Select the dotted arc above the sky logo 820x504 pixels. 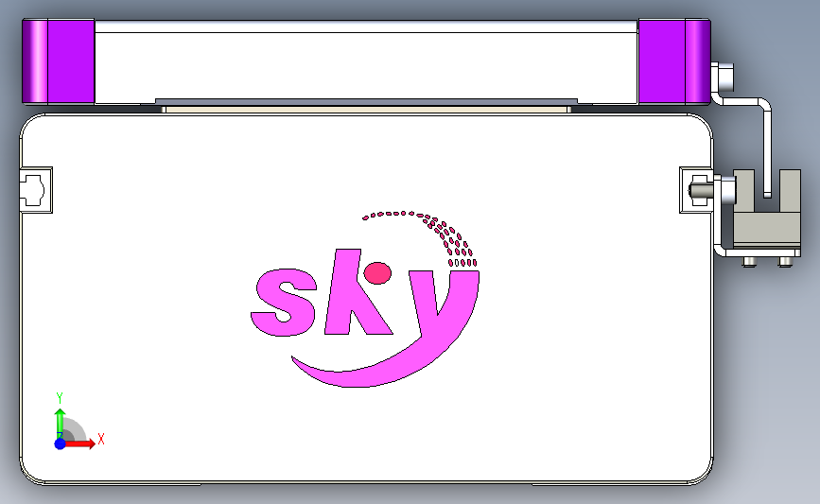click(421, 238)
